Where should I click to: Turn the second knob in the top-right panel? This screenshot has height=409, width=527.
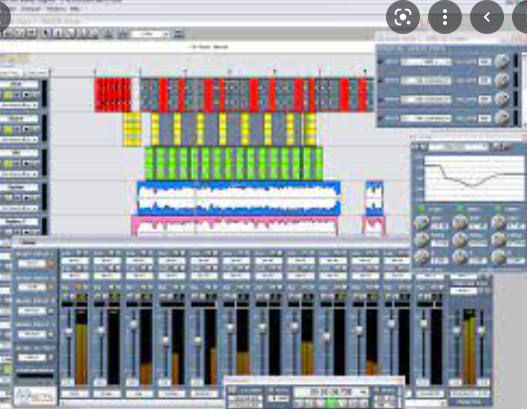[502, 80]
